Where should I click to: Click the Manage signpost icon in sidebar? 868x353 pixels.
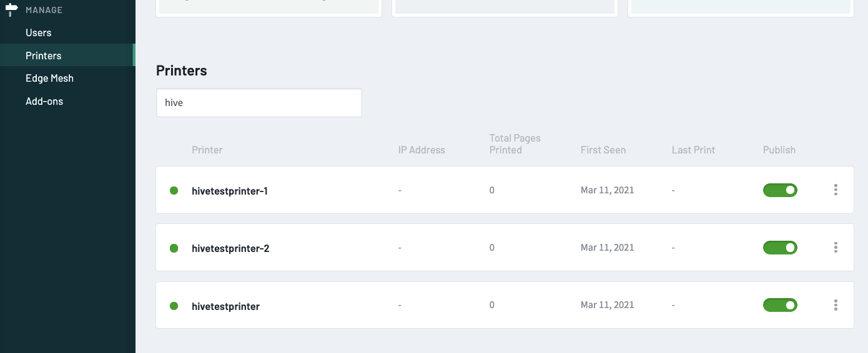coord(11,9)
